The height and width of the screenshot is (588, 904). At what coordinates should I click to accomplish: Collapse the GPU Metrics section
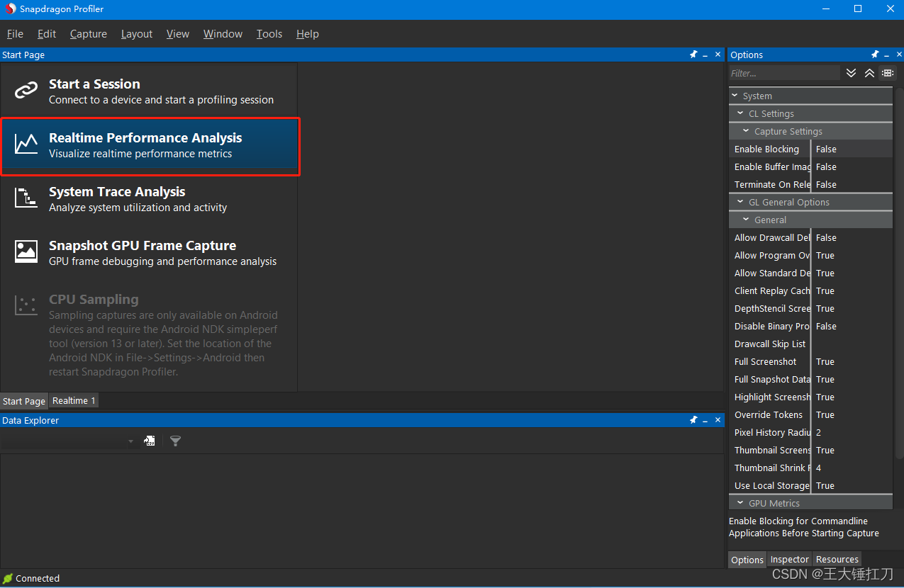pyautogui.click(x=740, y=503)
